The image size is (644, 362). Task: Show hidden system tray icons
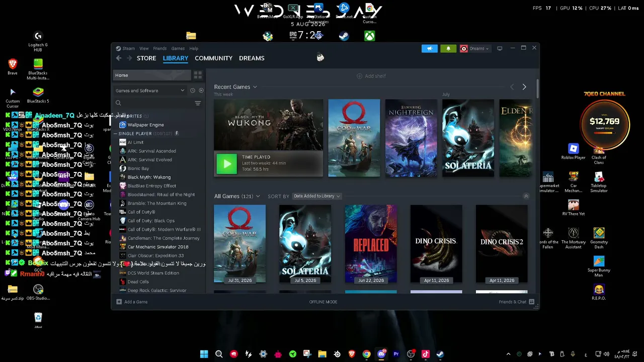508,354
